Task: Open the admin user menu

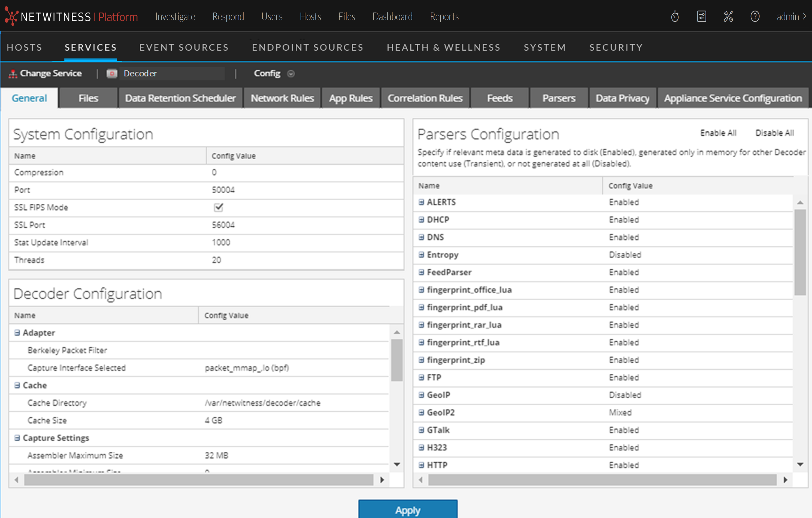Action: tap(791, 16)
